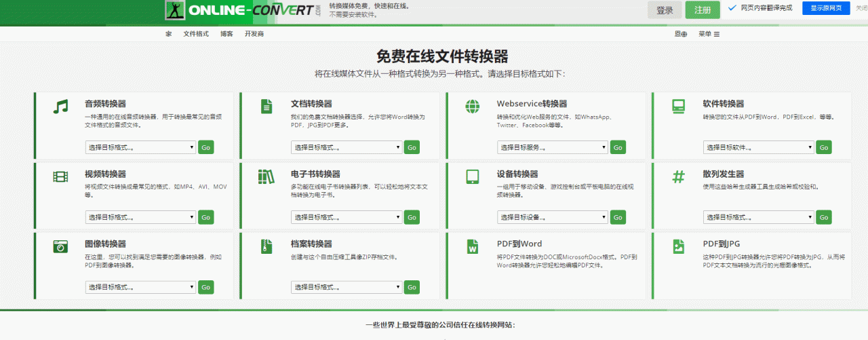Expand the Webservice target service dropdown
The image size is (868, 340).
coord(553,147)
